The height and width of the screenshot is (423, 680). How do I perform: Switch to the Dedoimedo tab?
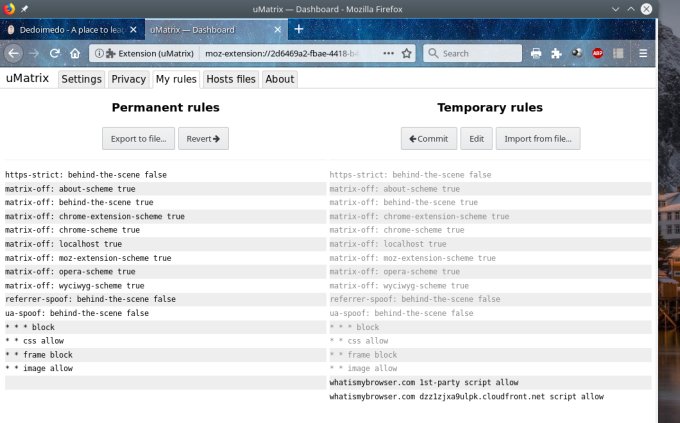pyautogui.click(x=72, y=30)
